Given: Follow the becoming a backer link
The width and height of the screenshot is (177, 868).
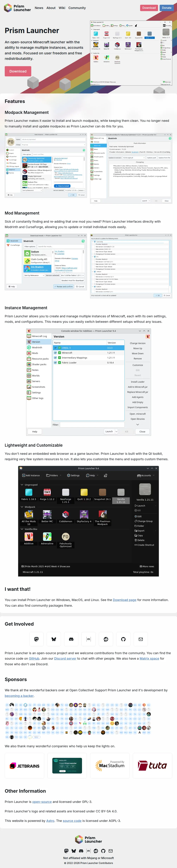Looking at the screenshot, I should pyautogui.click(x=19, y=696).
